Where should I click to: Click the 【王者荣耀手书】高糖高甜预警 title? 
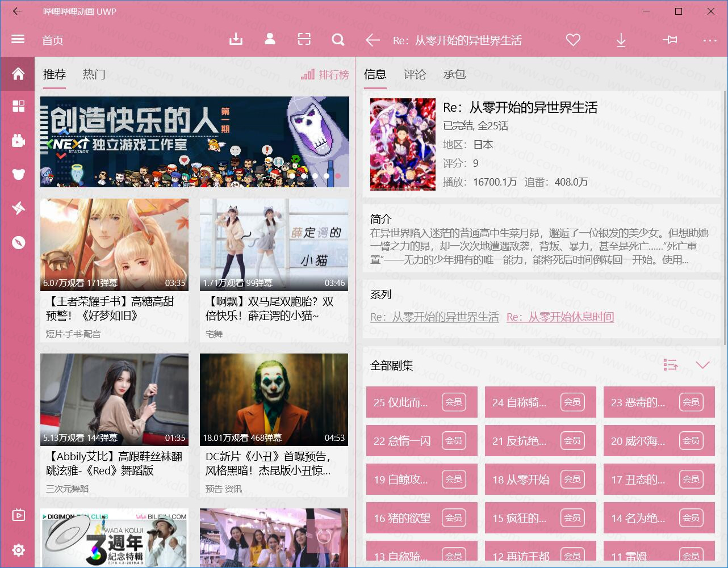coord(110,309)
